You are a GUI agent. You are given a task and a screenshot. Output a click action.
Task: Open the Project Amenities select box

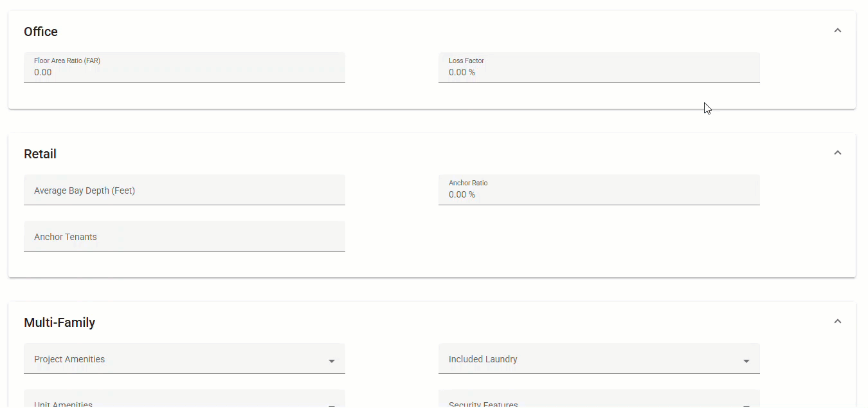pyautogui.click(x=185, y=358)
